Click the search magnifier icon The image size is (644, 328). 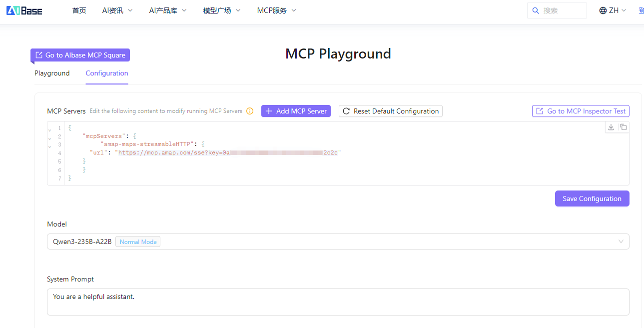[x=536, y=10]
